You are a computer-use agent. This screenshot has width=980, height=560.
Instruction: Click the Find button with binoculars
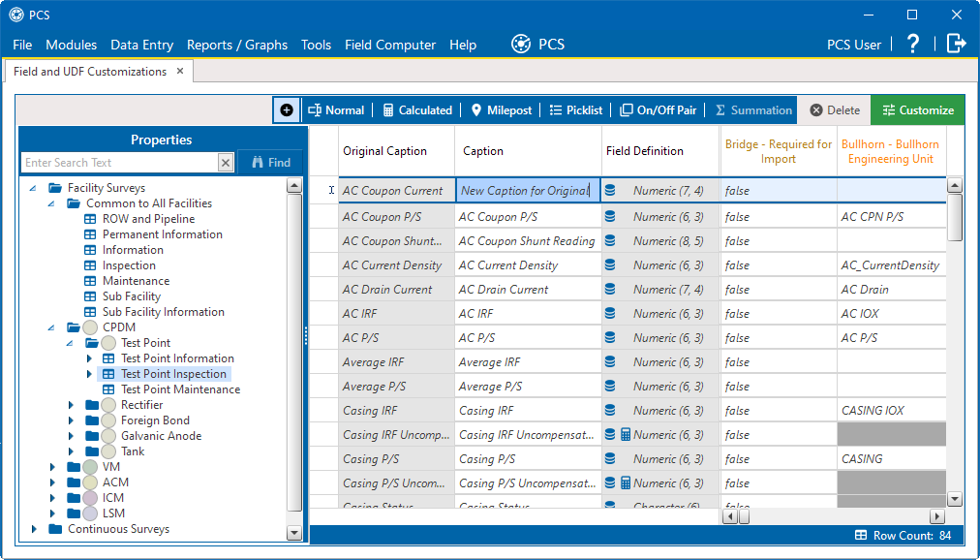tap(270, 163)
